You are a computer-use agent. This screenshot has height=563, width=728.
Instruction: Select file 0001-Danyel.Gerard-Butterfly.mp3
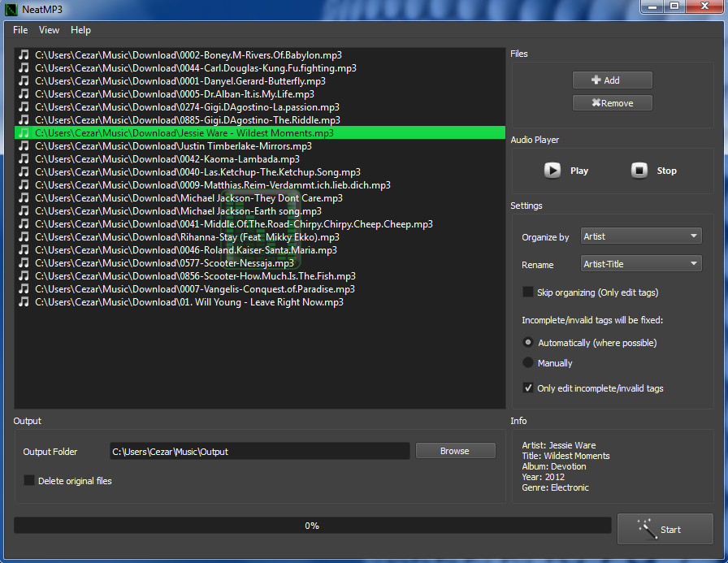coord(259,80)
